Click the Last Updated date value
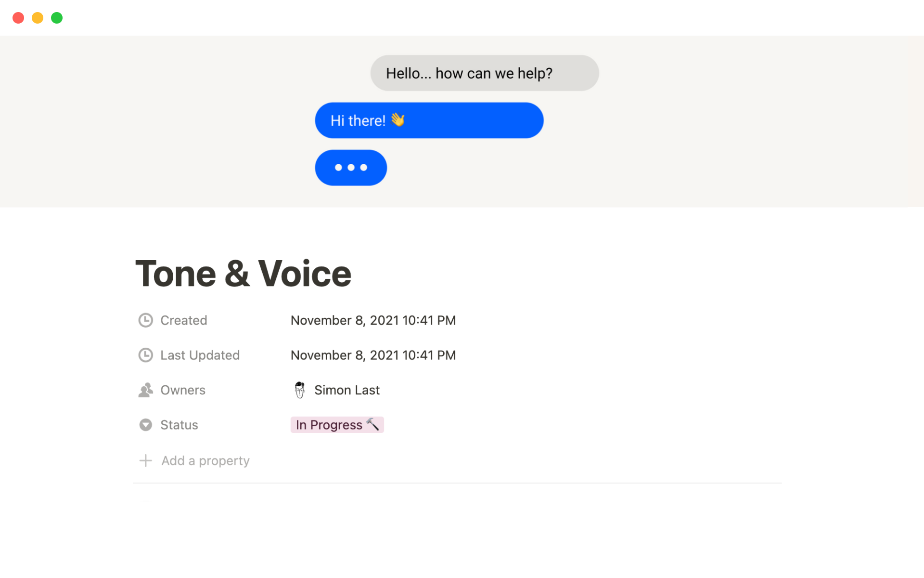Viewport: 924px width, 578px height. 373,355
